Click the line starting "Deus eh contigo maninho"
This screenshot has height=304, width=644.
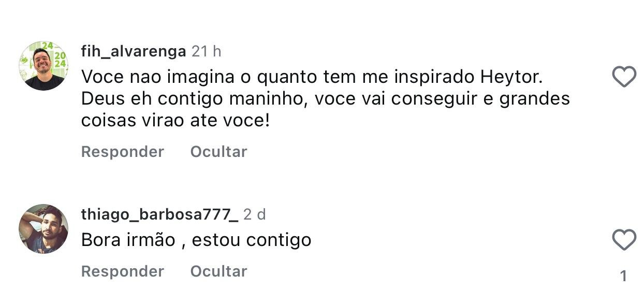325,99
